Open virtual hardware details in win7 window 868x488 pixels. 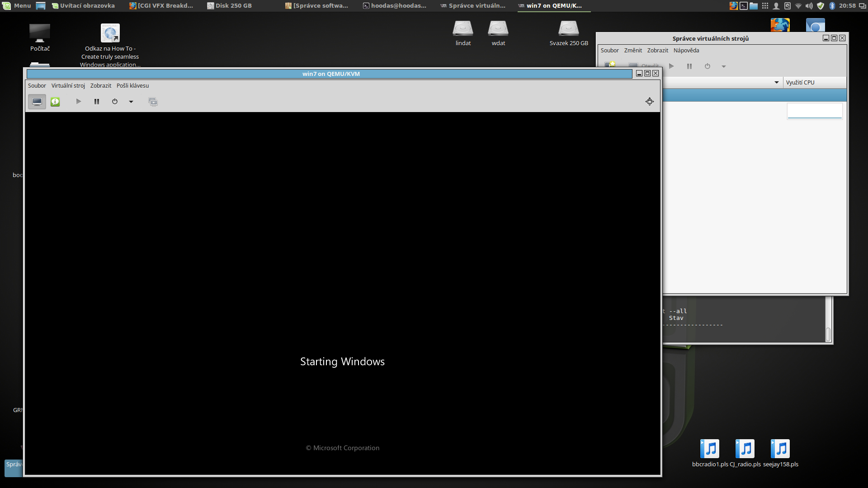[55, 102]
